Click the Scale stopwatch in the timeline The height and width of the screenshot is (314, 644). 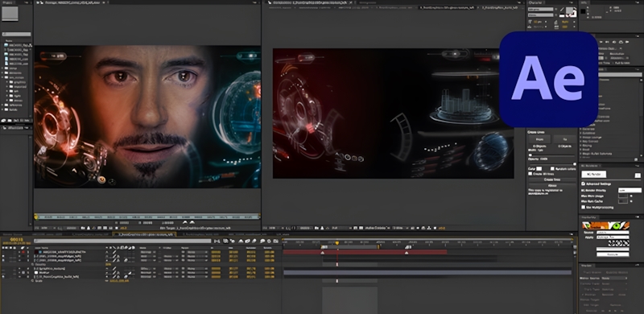coord(32,281)
